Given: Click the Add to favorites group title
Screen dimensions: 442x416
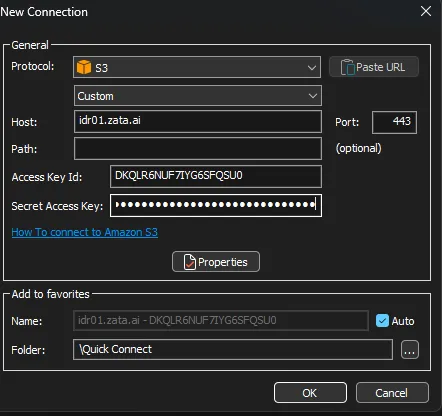Looking at the screenshot, I should pos(50,294).
